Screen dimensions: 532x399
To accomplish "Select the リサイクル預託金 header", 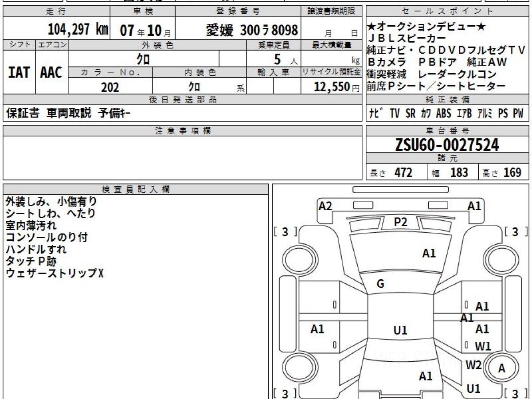I will click(x=332, y=72).
